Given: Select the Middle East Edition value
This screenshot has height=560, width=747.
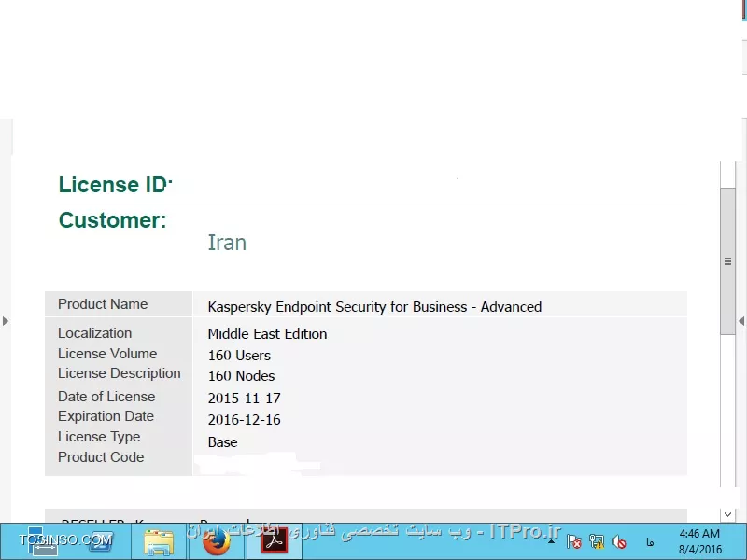Looking at the screenshot, I should coord(267,334).
